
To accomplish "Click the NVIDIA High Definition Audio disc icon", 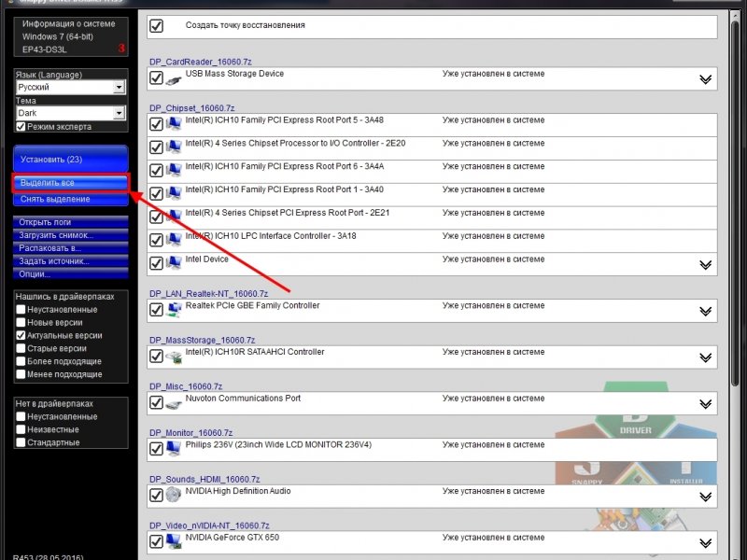I will click(174, 495).
